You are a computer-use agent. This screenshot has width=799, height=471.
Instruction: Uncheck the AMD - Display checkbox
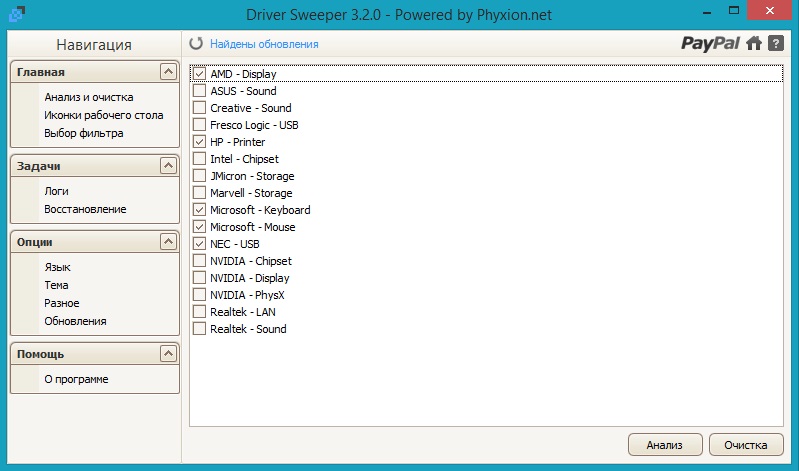199,74
